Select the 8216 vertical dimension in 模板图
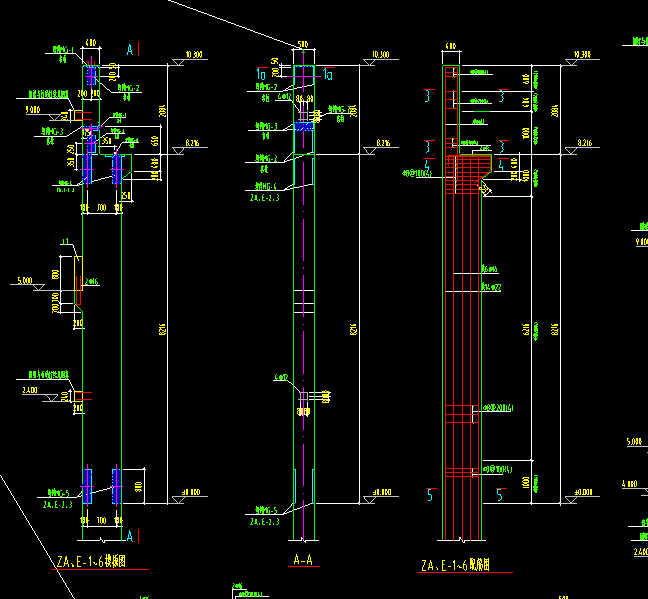Image resolution: width=648 pixels, height=599 pixels. (x=162, y=329)
